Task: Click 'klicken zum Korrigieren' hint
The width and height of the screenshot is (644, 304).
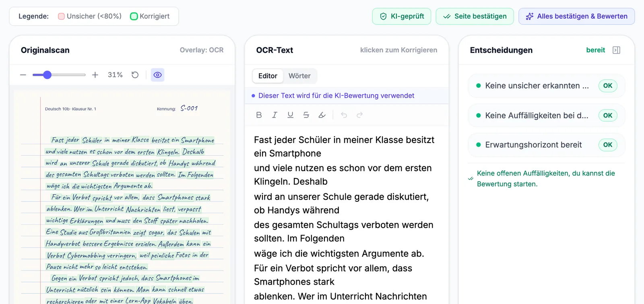Action: (x=398, y=50)
